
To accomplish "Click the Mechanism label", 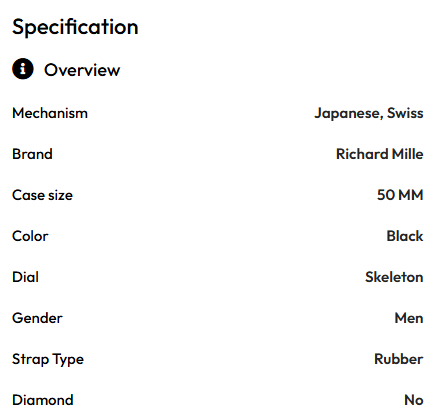I will click(x=50, y=113).
